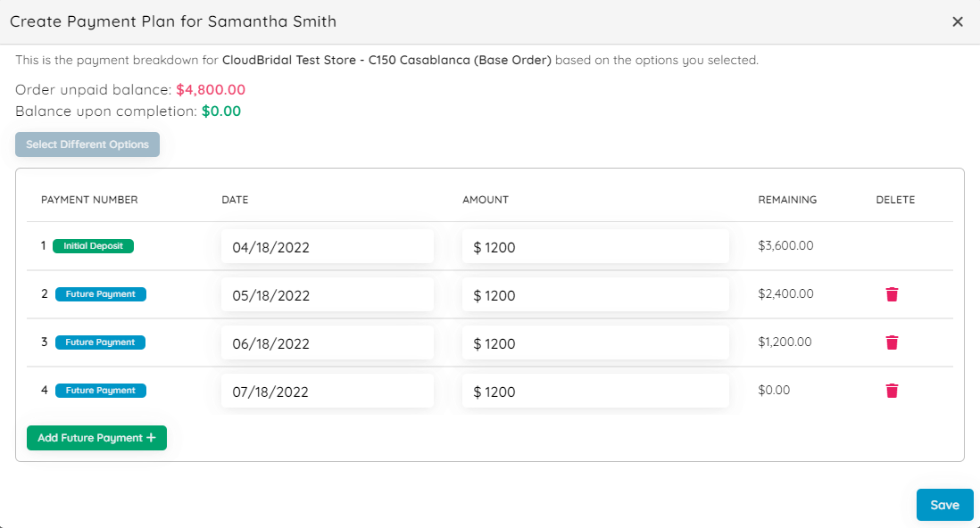The width and height of the screenshot is (980, 528).
Task: Edit the 06/18/2022 date field
Action: click(x=328, y=343)
